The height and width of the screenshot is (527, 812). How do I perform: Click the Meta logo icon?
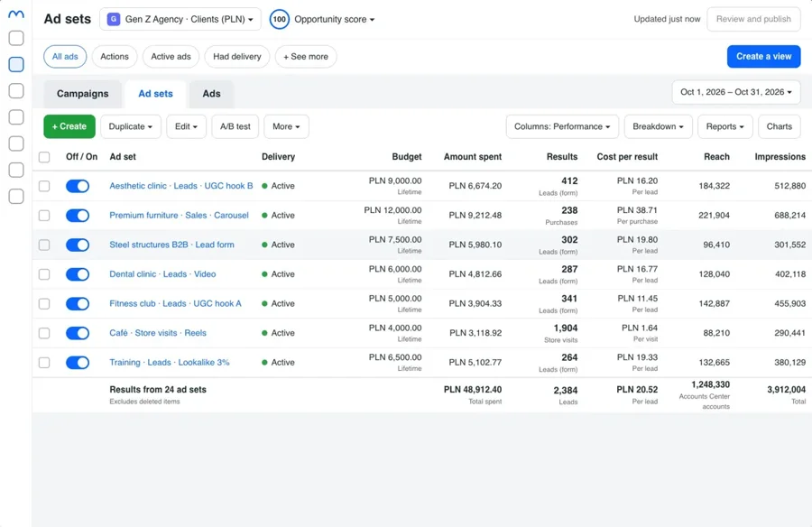[16, 14]
